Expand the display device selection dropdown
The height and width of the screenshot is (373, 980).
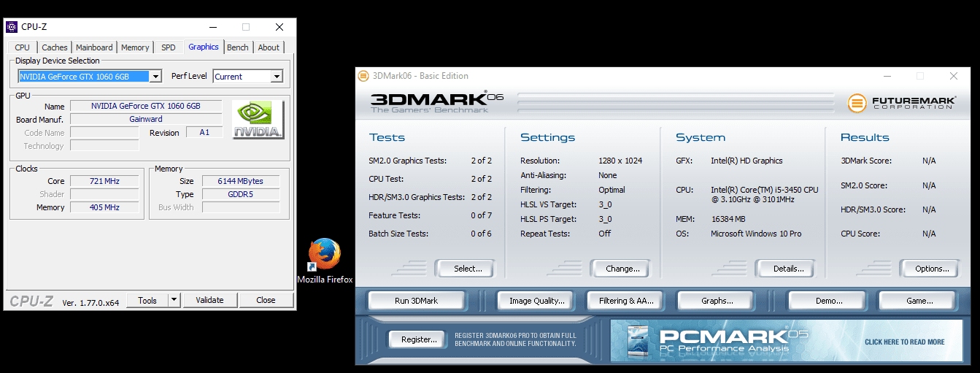click(155, 77)
